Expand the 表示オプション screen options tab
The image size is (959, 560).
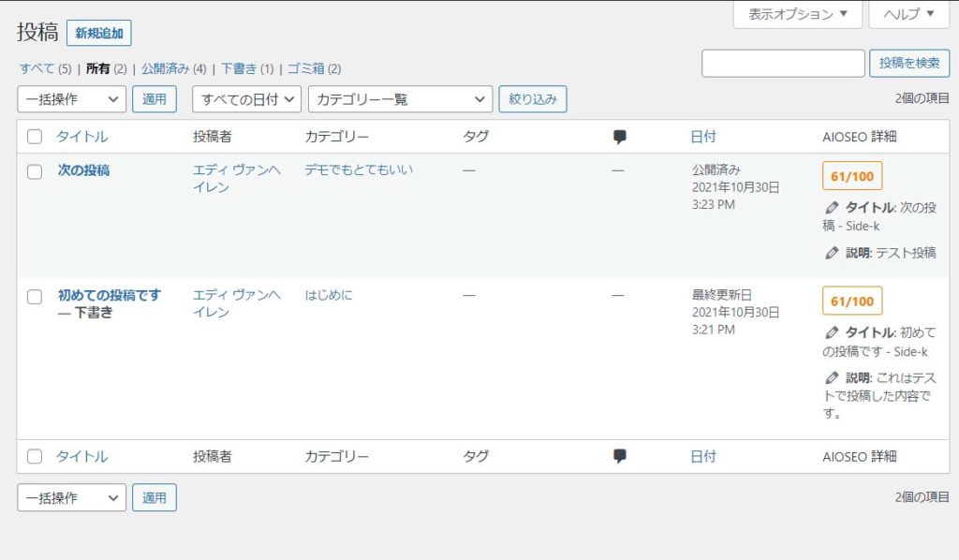click(797, 14)
